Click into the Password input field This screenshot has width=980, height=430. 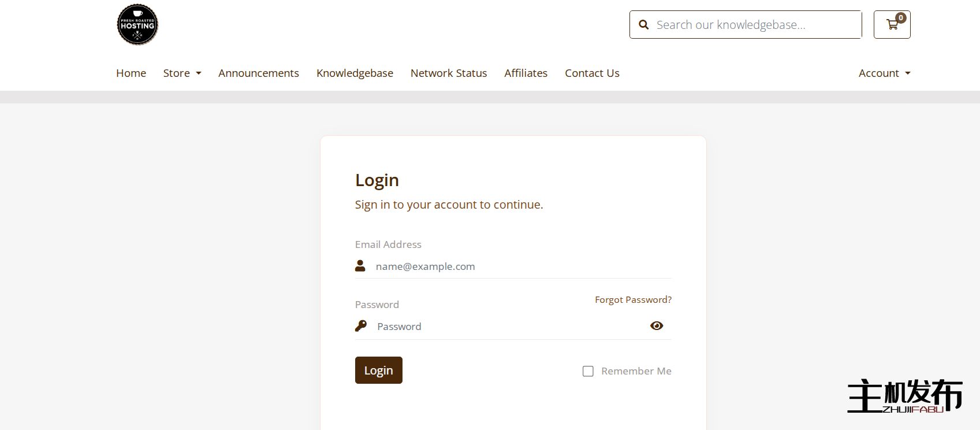[508, 327]
